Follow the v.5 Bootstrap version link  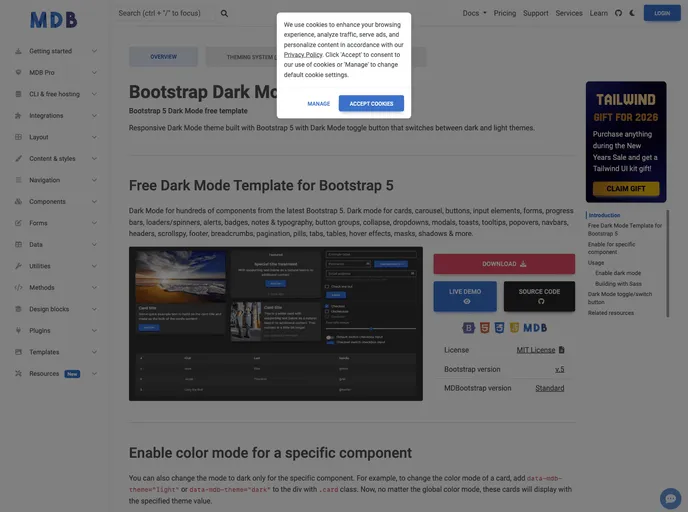pyautogui.click(x=559, y=369)
